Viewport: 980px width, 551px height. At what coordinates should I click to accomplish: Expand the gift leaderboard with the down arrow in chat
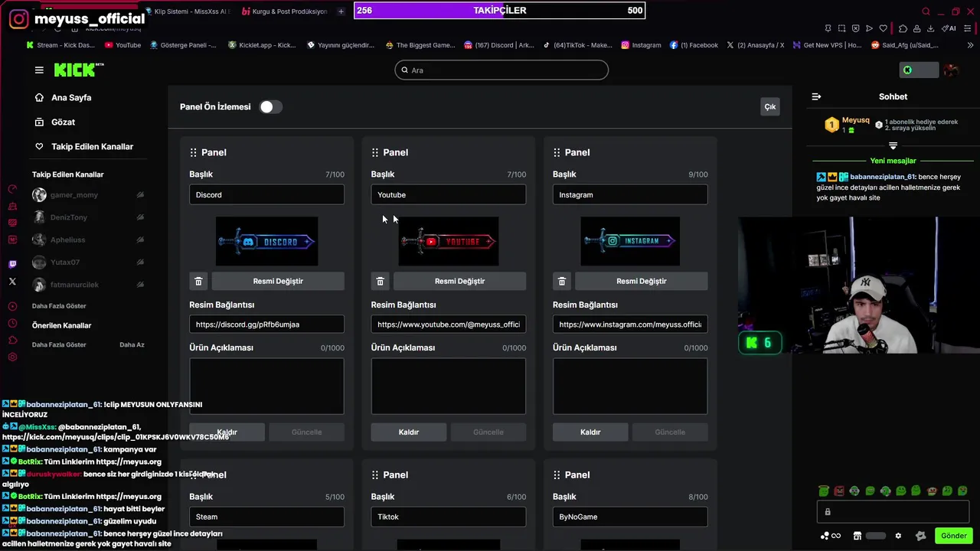coord(893,145)
